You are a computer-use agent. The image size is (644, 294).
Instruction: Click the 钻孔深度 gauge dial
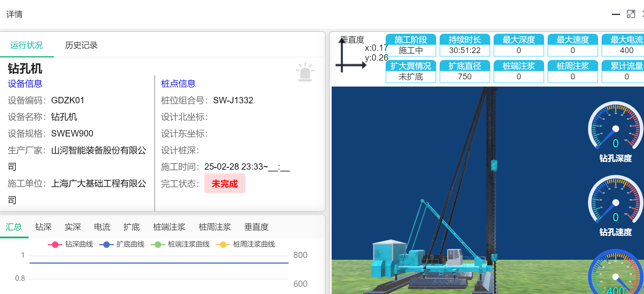point(615,126)
